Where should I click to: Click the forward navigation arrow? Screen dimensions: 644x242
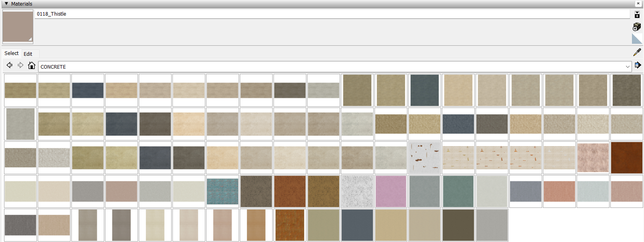(20, 65)
